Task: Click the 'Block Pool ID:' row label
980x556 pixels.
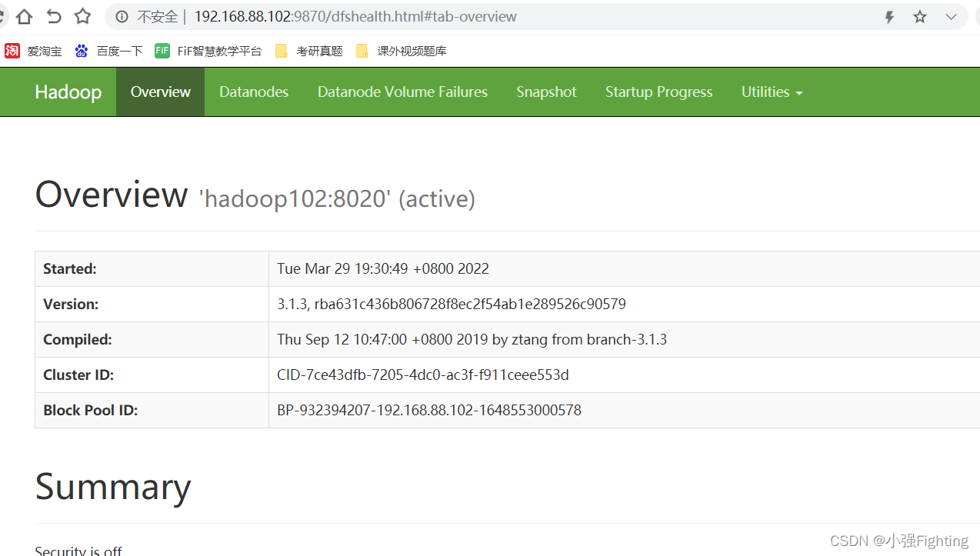Action: [x=91, y=410]
